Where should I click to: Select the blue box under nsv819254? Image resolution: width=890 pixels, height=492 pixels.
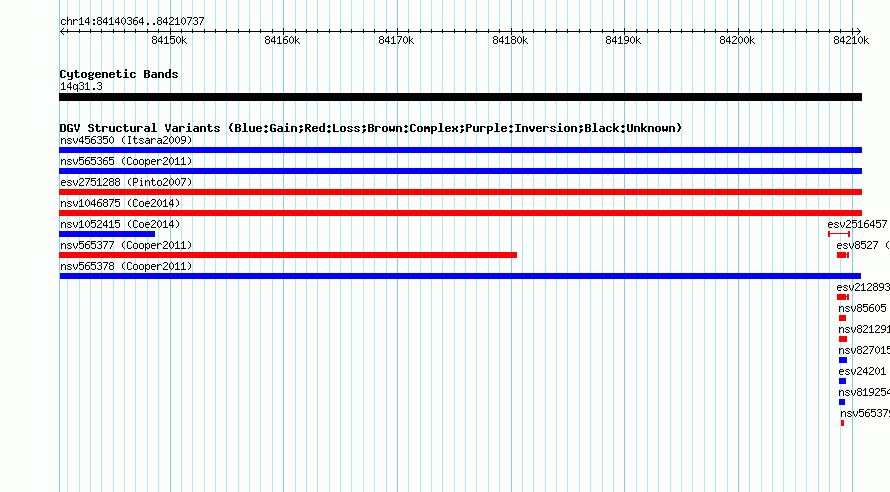pos(842,402)
